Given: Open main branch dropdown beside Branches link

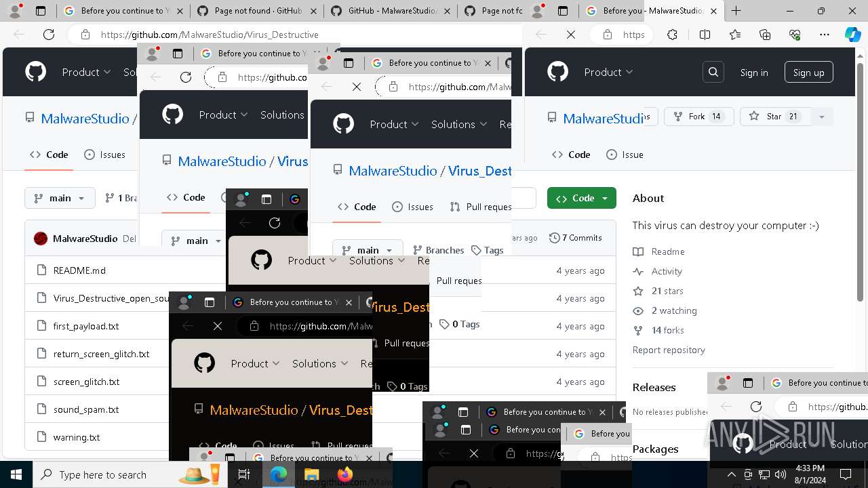Looking at the screenshot, I should click(368, 250).
